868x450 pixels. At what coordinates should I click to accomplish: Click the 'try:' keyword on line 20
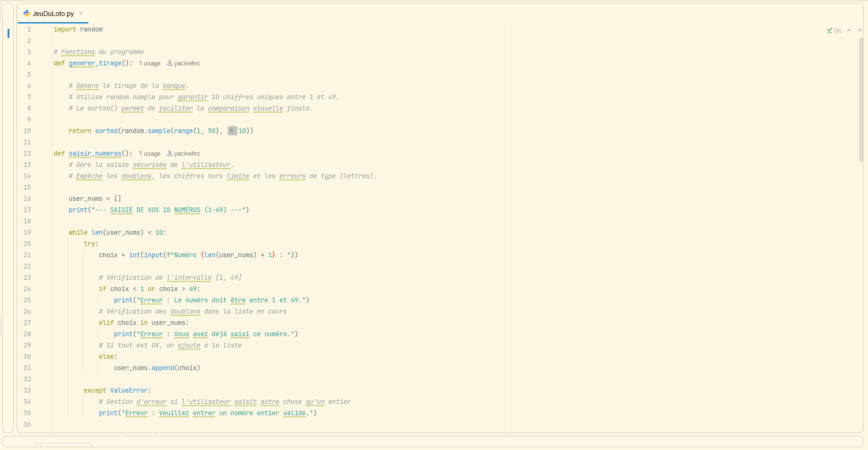[x=91, y=244]
